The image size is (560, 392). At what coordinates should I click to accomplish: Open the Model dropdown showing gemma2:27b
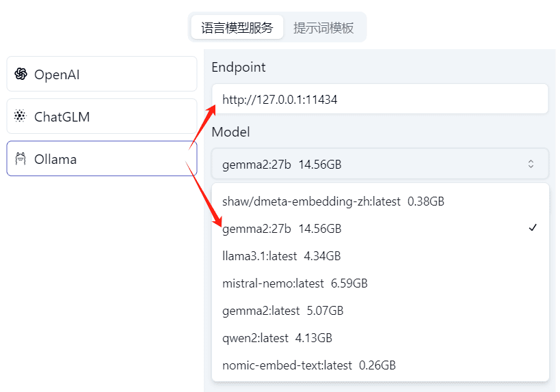tap(380, 164)
